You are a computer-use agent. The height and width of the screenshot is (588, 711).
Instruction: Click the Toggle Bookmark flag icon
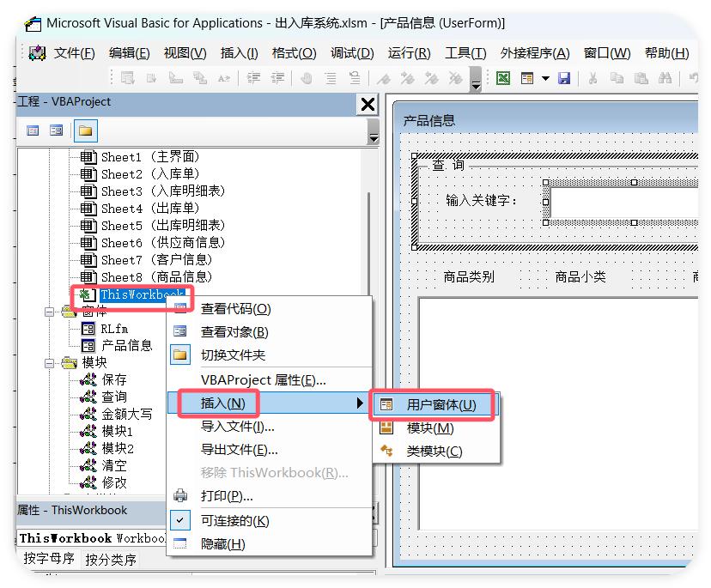(x=384, y=78)
